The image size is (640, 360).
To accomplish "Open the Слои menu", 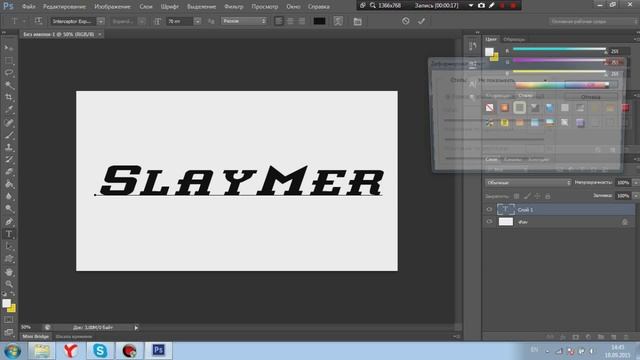I will [146, 7].
